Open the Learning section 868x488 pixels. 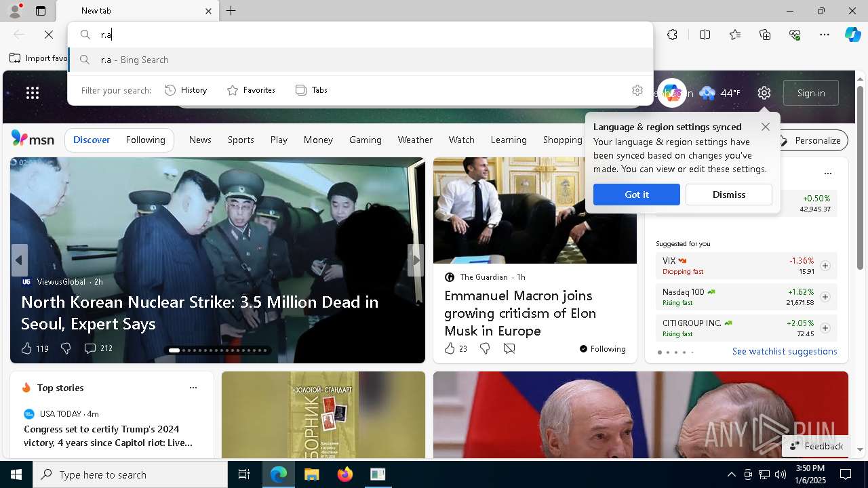[x=509, y=140]
